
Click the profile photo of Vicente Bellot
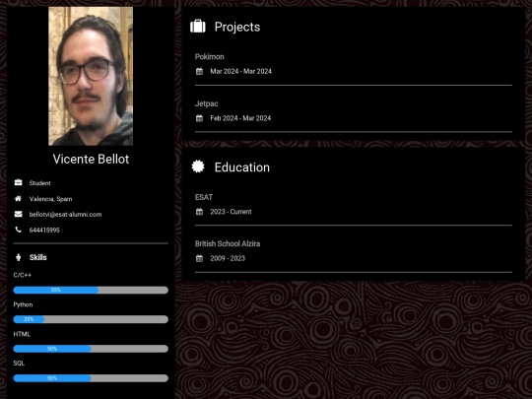click(91, 76)
